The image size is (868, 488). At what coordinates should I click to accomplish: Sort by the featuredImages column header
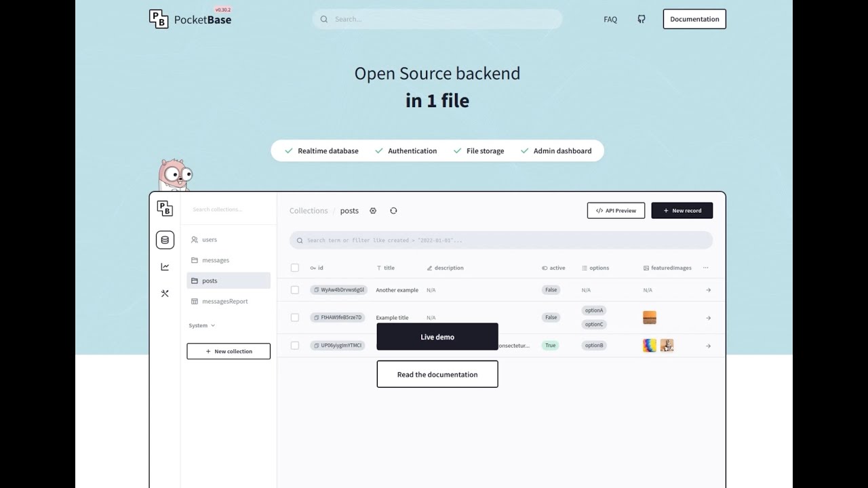pyautogui.click(x=667, y=268)
